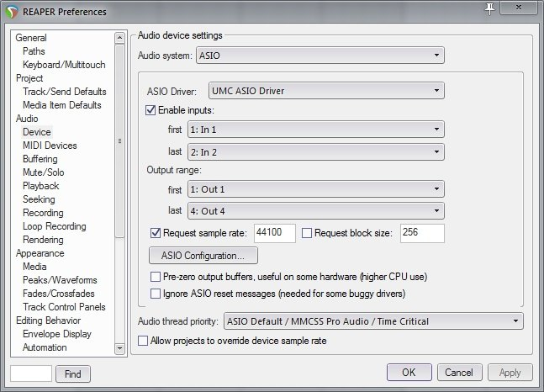Open the Audio system dropdown
This screenshot has height=392, width=544.
point(320,56)
